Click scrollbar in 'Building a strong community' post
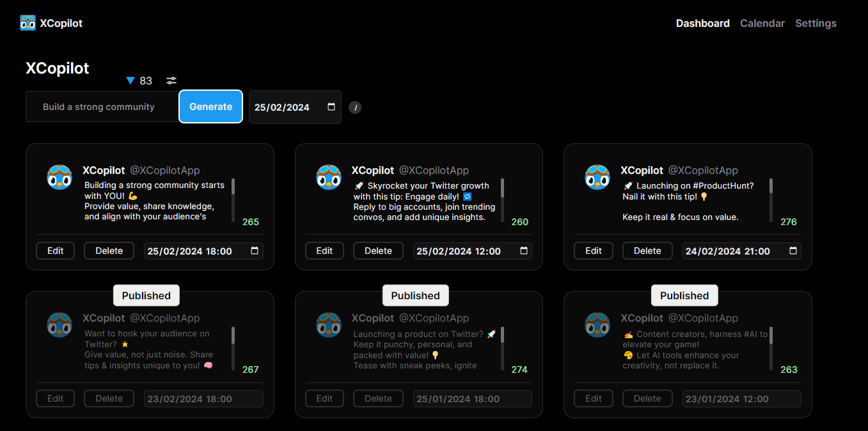This screenshot has height=431, width=868. [233, 200]
